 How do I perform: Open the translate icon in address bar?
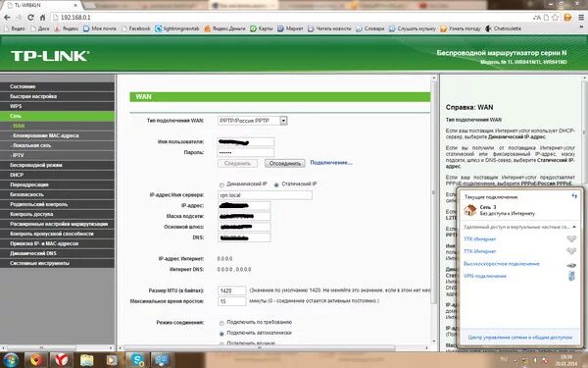[537, 18]
